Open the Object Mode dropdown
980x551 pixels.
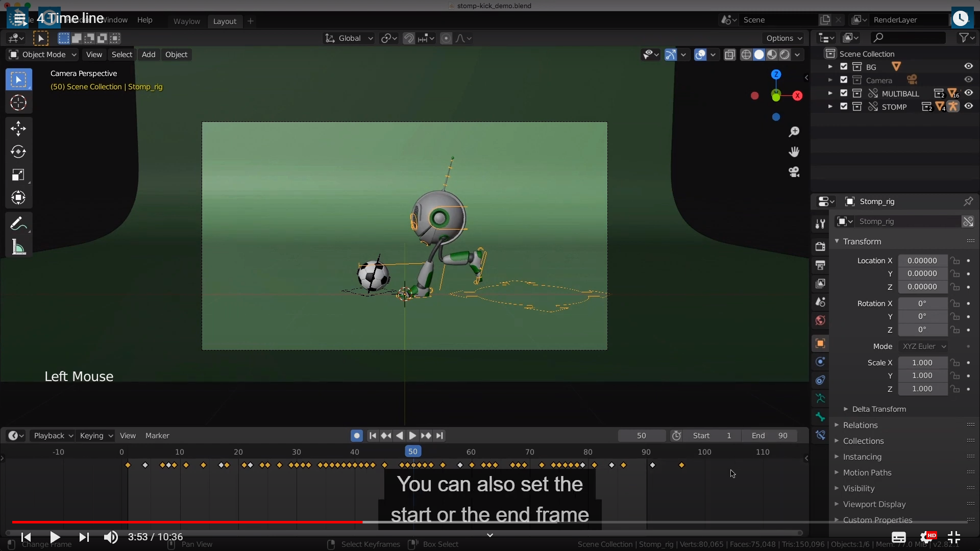pyautogui.click(x=43, y=55)
